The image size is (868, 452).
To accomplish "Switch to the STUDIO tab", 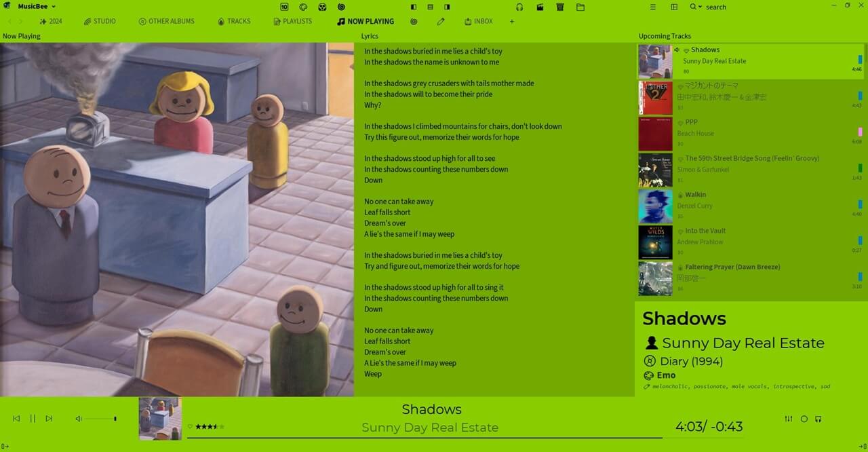I will (100, 22).
